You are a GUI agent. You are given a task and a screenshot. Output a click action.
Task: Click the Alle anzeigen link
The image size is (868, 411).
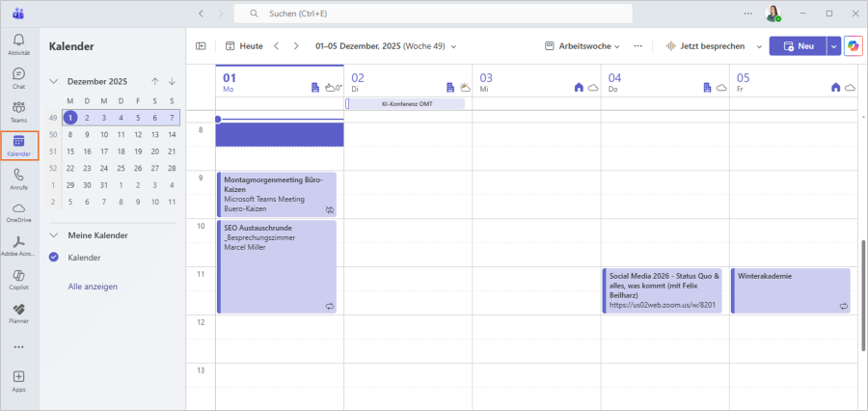[x=93, y=287]
